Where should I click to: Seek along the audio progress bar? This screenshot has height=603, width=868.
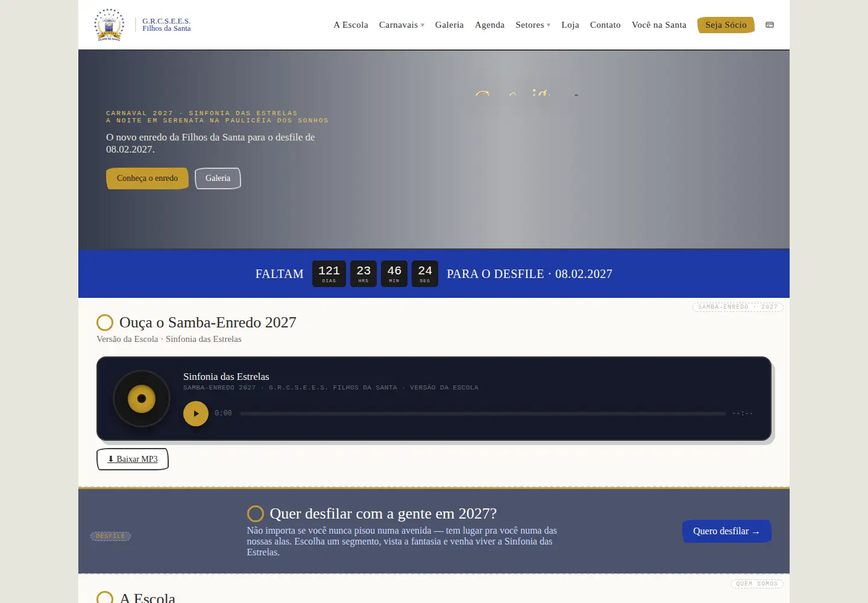pyautogui.click(x=483, y=414)
